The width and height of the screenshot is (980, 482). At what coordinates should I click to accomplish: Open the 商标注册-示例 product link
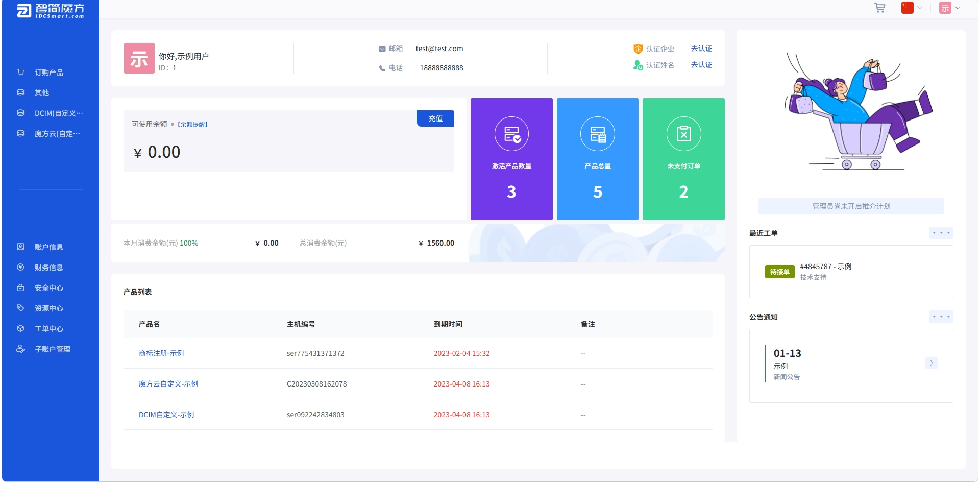click(161, 353)
